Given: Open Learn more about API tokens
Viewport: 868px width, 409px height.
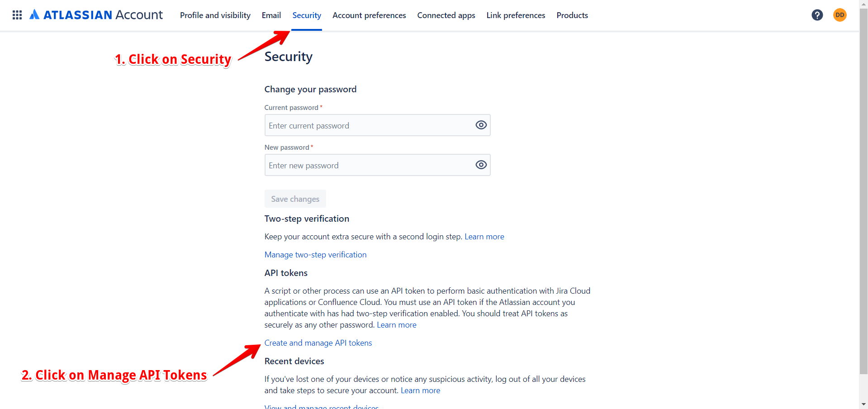Looking at the screenshot, I should pyautogui.click(x=396, y=324).
